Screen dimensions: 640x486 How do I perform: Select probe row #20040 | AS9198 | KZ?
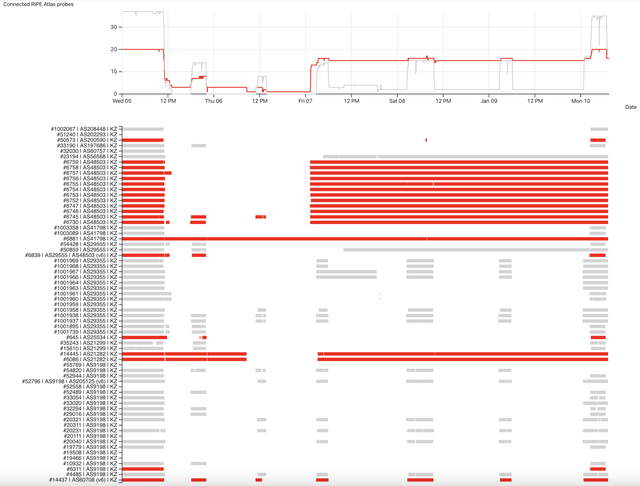click(x=90, y=442)
